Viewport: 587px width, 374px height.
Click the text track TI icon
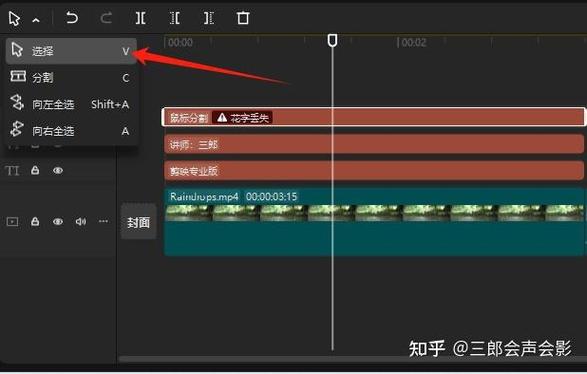click(12, 171)
